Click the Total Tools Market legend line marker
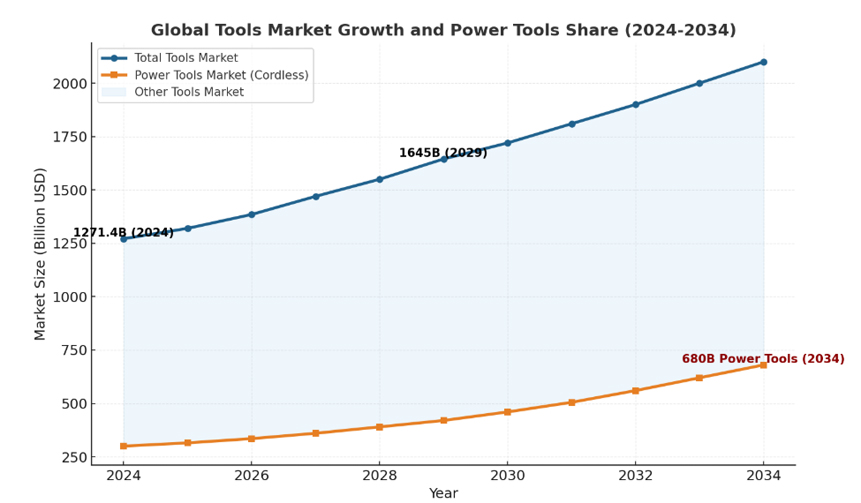861x503 pixels. 115,58
